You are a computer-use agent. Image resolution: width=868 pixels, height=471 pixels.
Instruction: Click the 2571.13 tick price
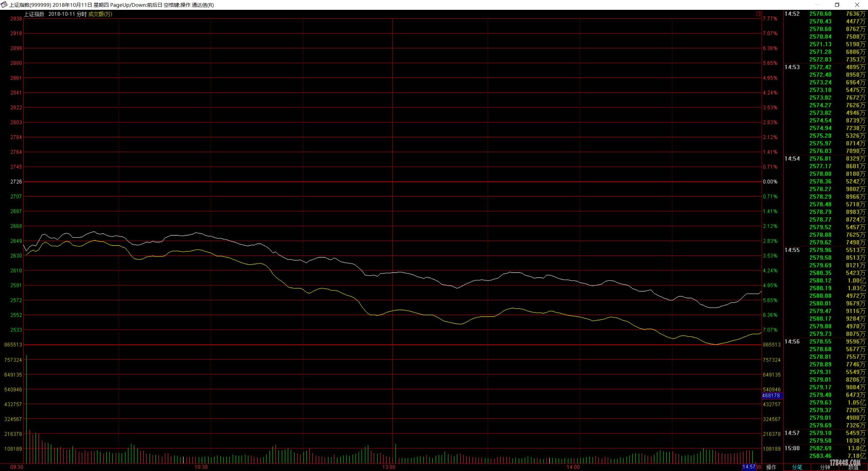coord(821,44)
